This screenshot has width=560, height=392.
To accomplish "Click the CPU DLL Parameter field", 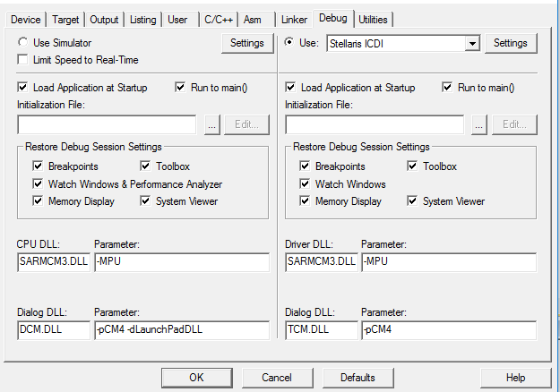I will click(x=181, y=262).
